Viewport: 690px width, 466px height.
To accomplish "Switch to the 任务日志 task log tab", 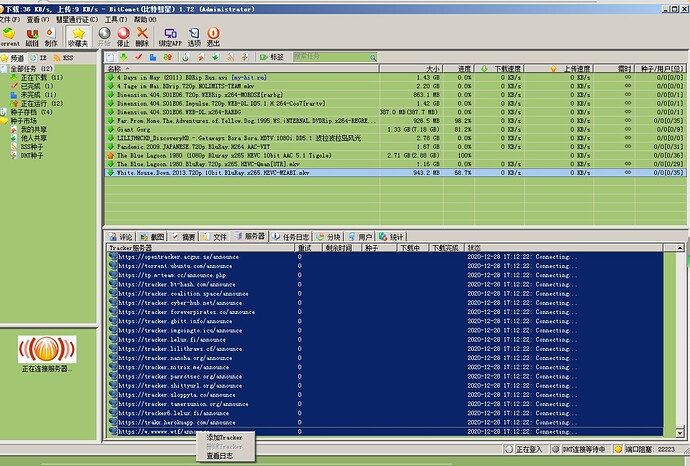I will (x=290, y=237).
